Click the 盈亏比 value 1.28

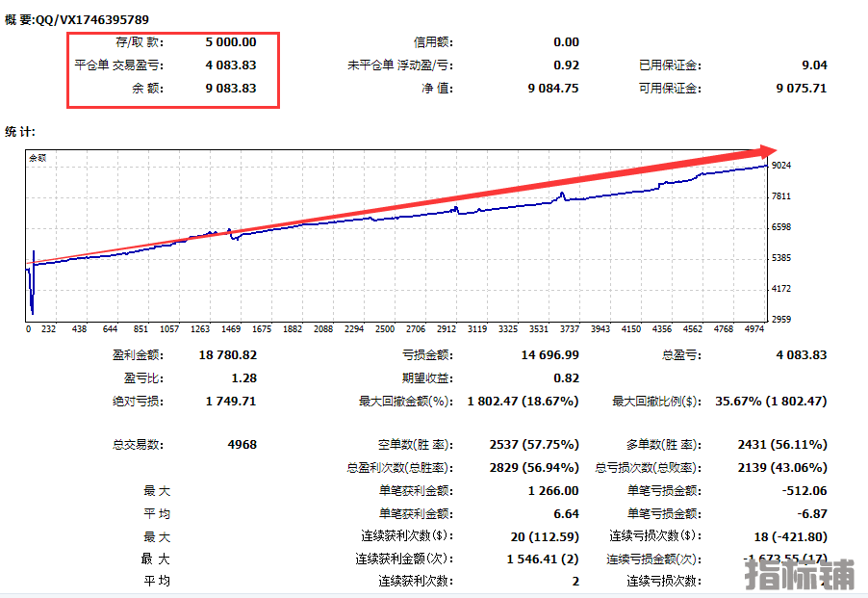tap(243, 378)
